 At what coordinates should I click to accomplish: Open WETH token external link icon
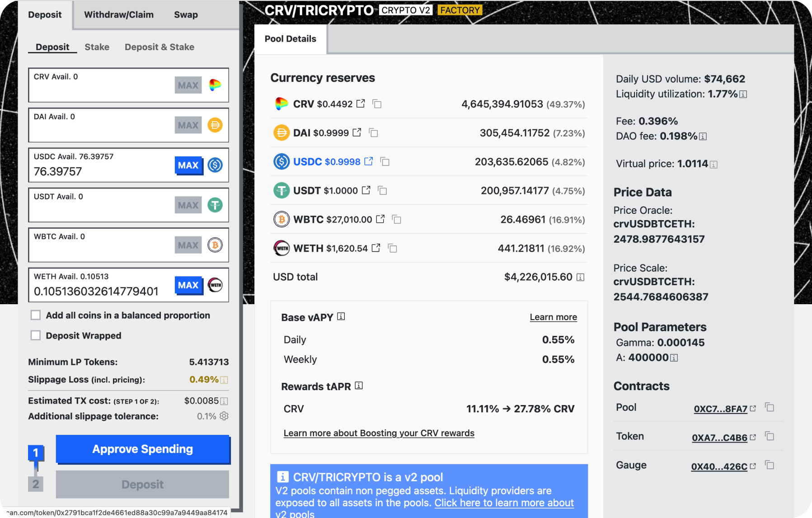tap(376, 248)
